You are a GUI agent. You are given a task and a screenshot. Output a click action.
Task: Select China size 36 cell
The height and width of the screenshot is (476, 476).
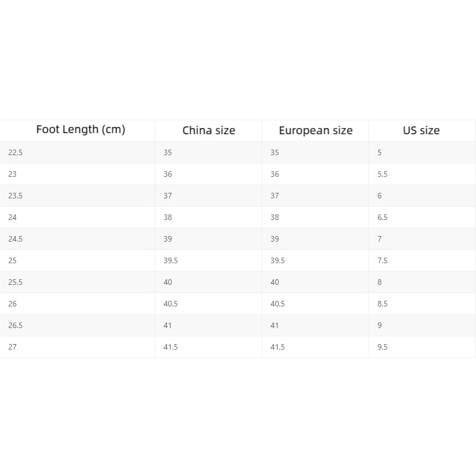pos(168,174)
